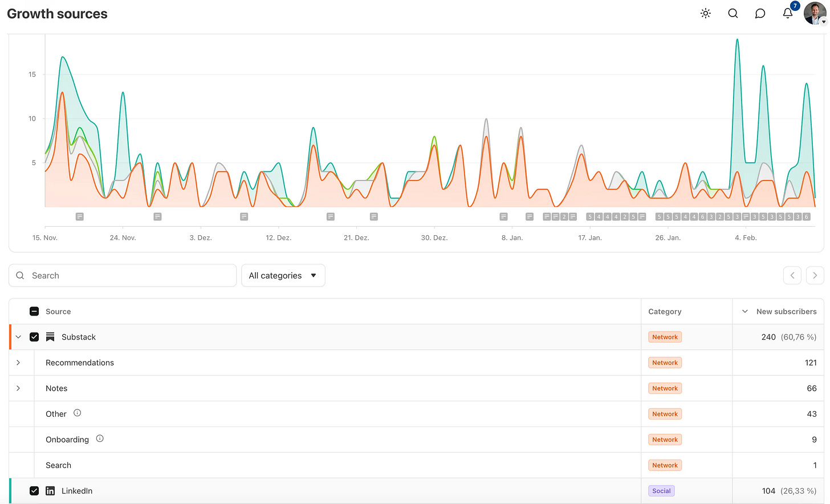
Task: Sort by New subscribers column arrow
Action: (x=744, y=312)
